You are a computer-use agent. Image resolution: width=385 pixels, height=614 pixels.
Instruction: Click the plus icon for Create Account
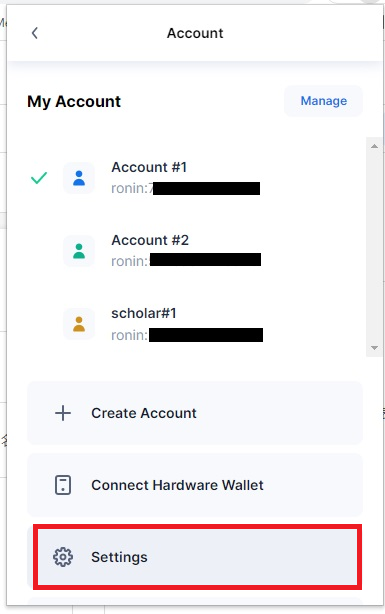pyautogui.click(x=63, y=413)
